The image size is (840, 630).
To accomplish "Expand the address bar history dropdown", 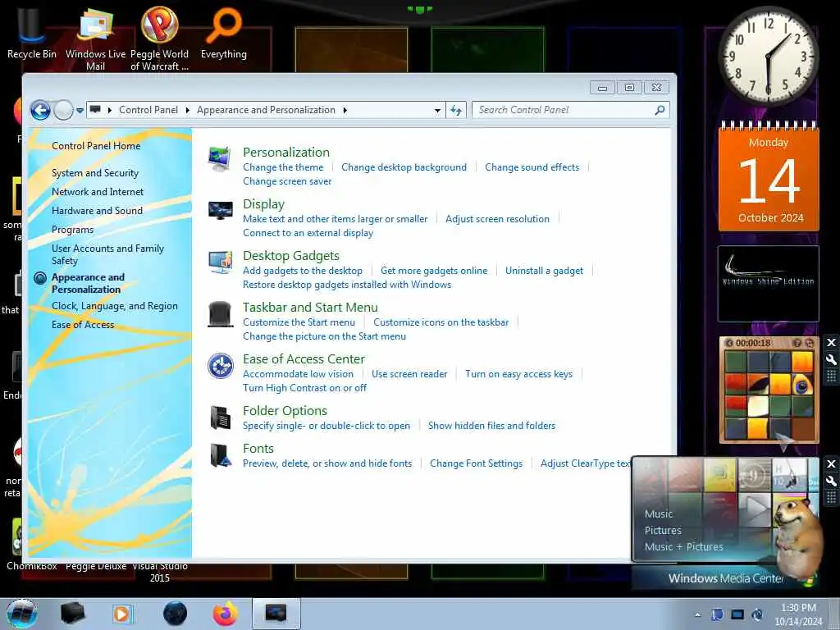I will (x=438, y=111).
